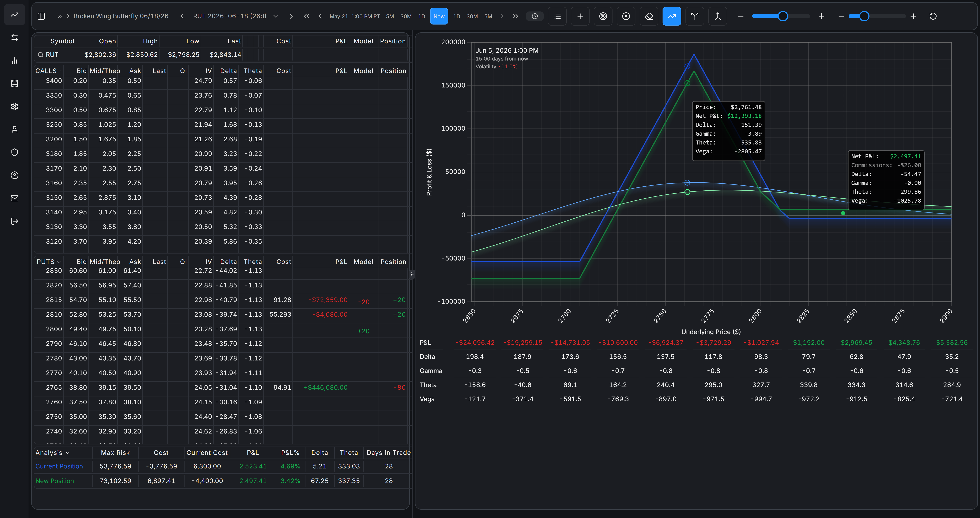Select the eraser toolbar icon
This screenshot has width=980, height=518.
point(649,16)
